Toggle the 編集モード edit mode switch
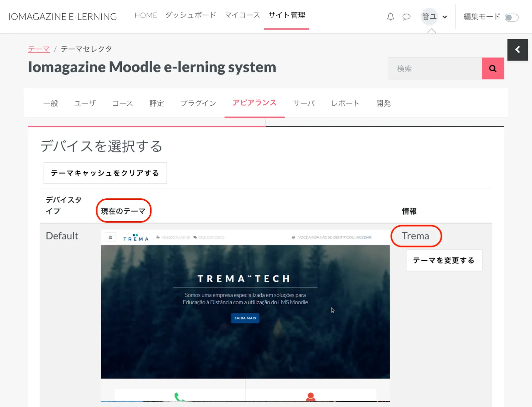 click(511, 17)
